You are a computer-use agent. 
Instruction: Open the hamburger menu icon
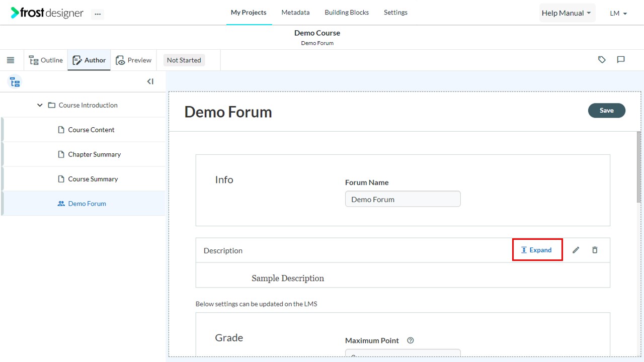pos(11,60)
